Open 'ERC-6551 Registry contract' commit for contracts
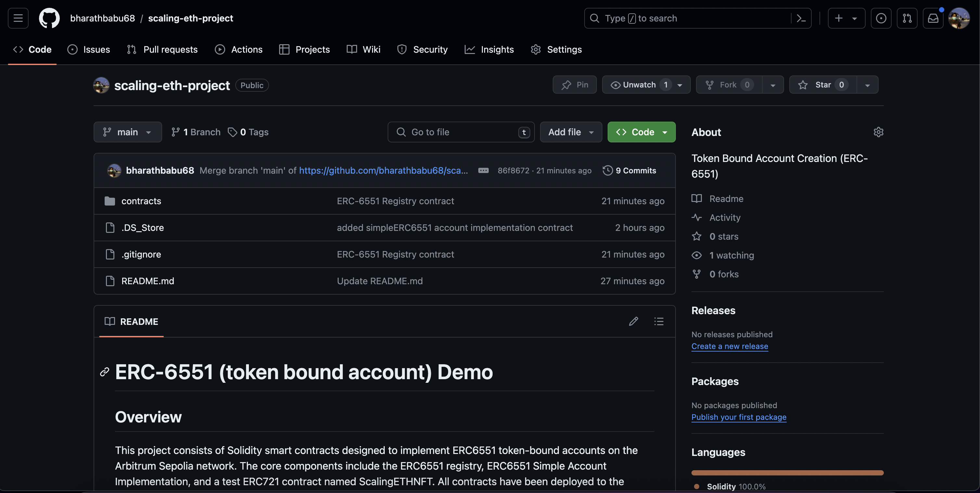This screenshot has width=980, height=493. pyautogui.click(x=395, y=201)
